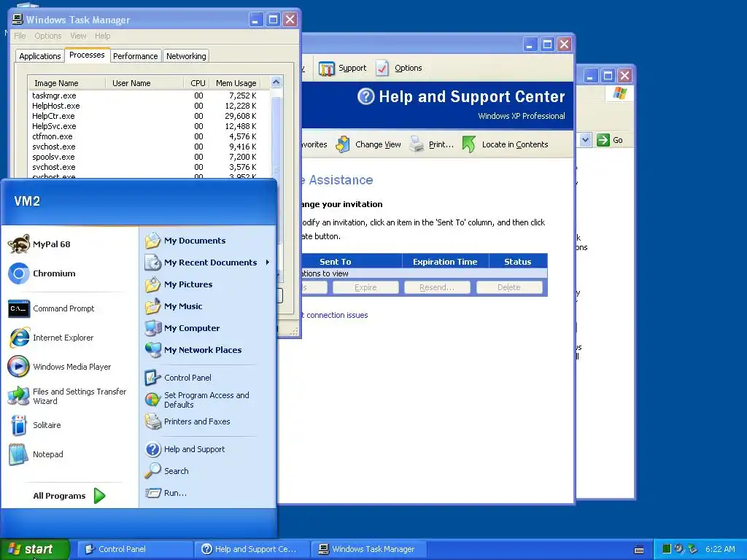This screenshot has height=560, width=747.
Task: Sort processes by User Name column
Action: tap(144, 83)
